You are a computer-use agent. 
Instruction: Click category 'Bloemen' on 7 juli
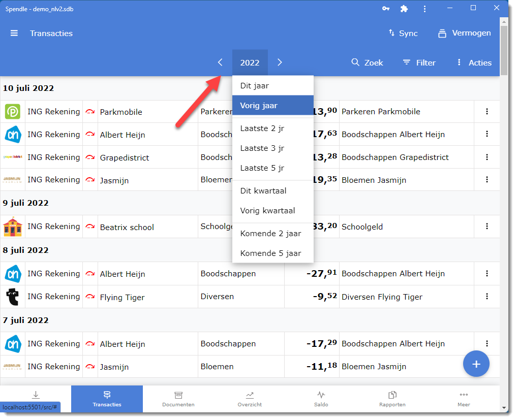coord(217,367)
